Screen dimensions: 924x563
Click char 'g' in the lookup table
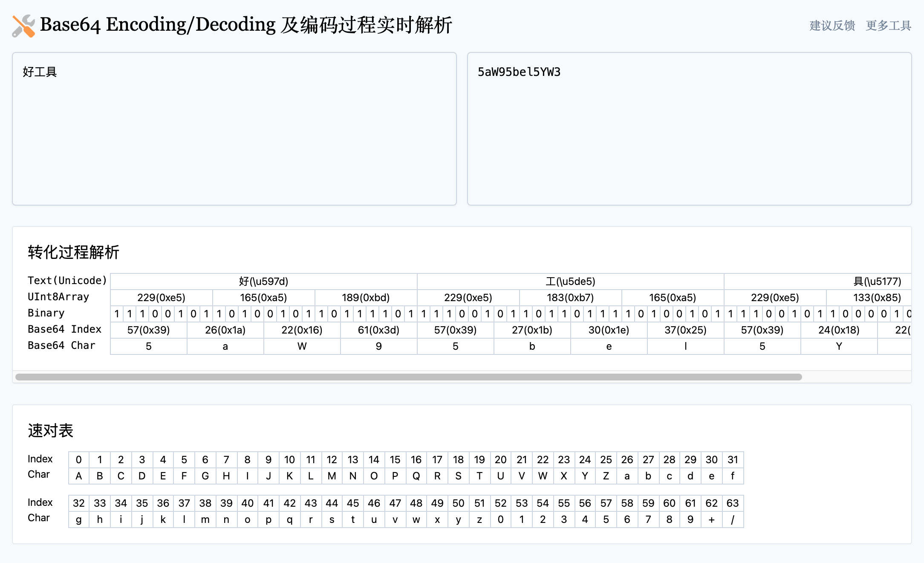[x=79, y=519]
